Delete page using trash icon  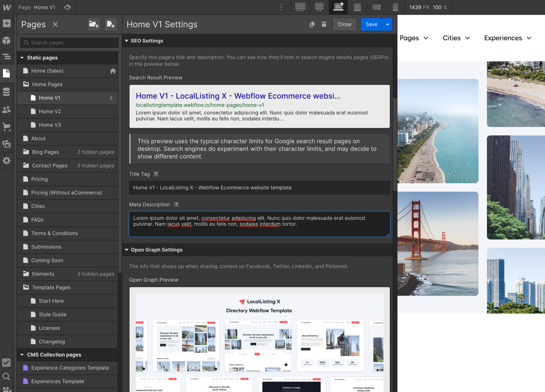(x=324, y=24)
